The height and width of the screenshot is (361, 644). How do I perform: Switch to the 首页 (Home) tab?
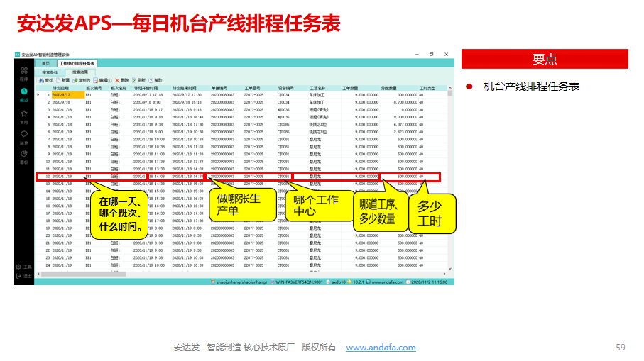pyautogui.click(x=46, y=64)
